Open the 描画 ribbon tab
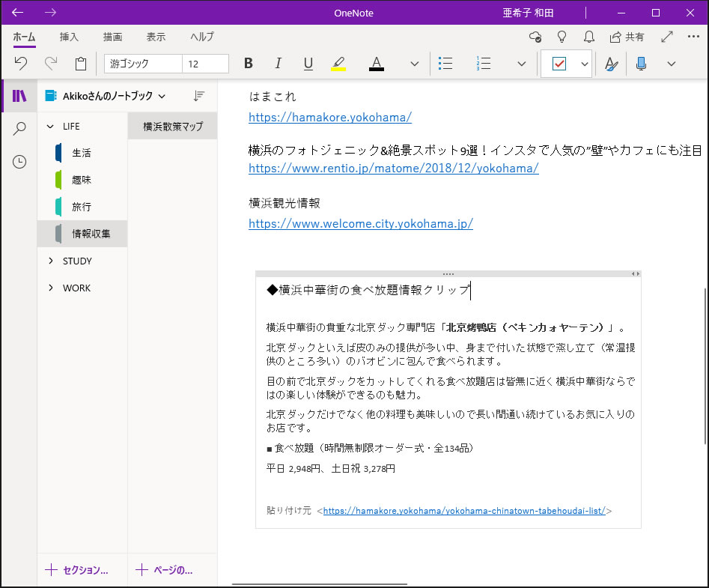 112,37
